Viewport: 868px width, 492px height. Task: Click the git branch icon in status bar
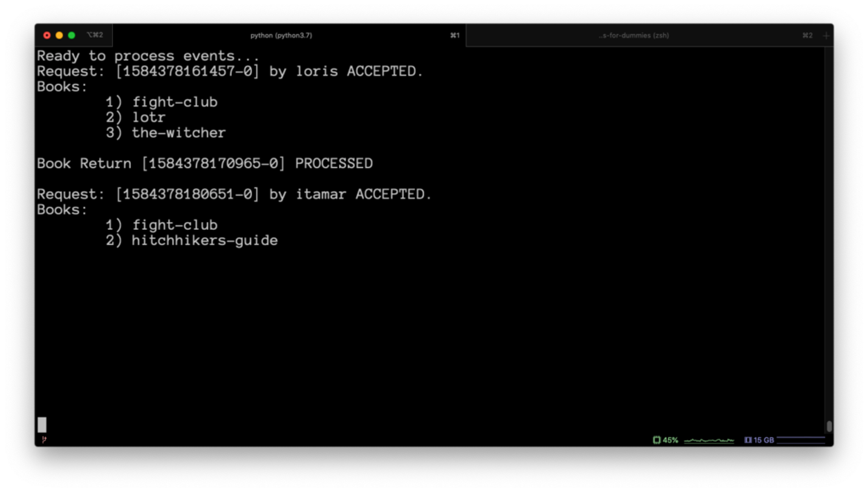click(x=44, y=439)
